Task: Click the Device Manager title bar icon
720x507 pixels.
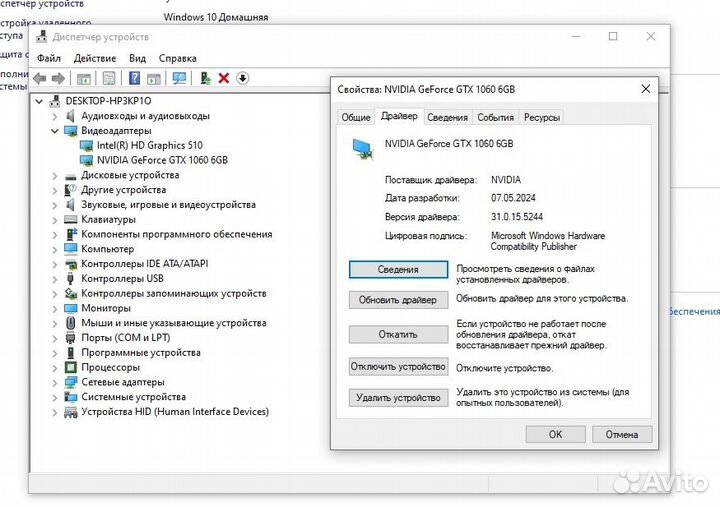Action: click(42, 37)
